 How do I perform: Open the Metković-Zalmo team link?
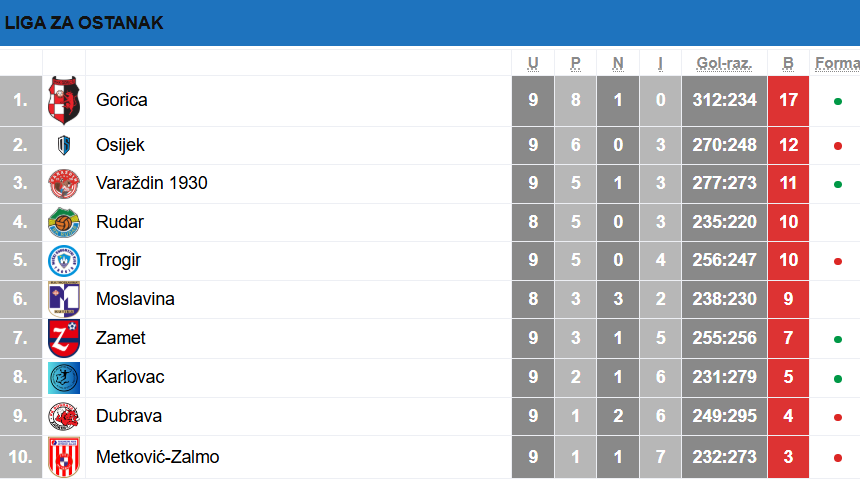pyautogui.click(x=157, y=457)
